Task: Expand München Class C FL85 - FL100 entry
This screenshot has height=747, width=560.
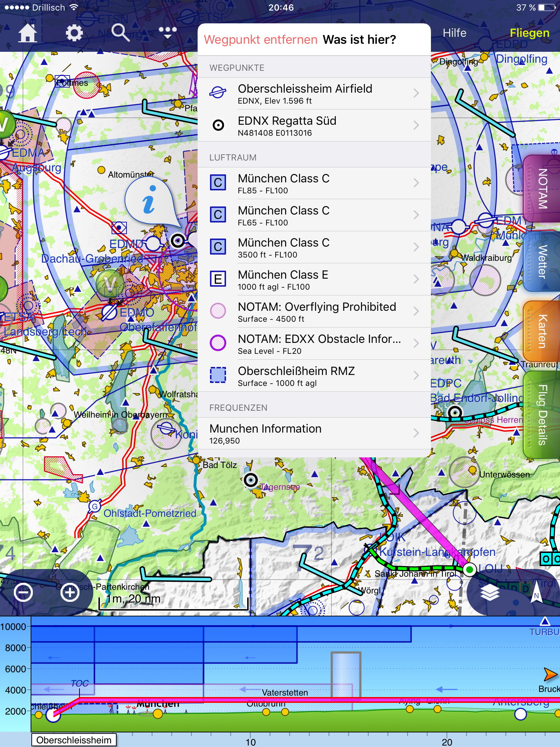Action: [314, 183]
